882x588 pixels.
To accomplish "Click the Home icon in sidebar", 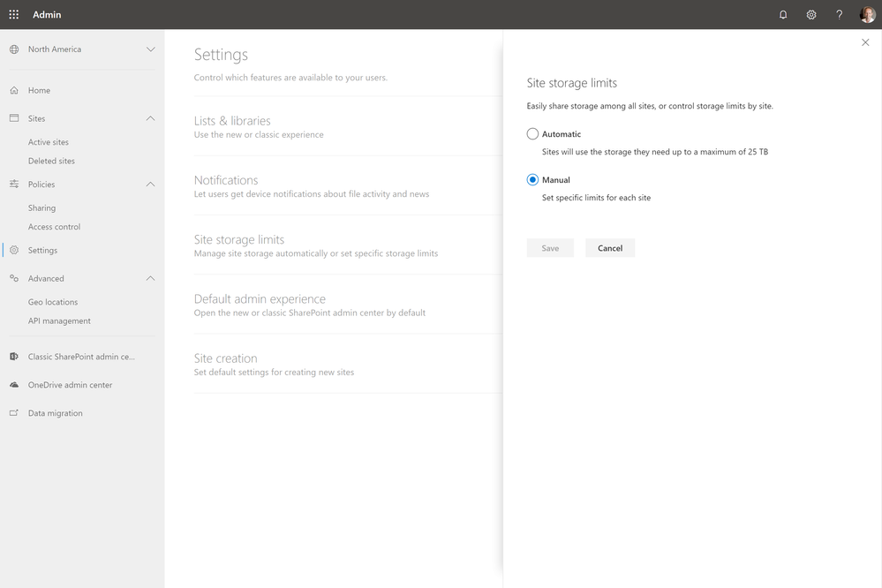I will point(14,90).
